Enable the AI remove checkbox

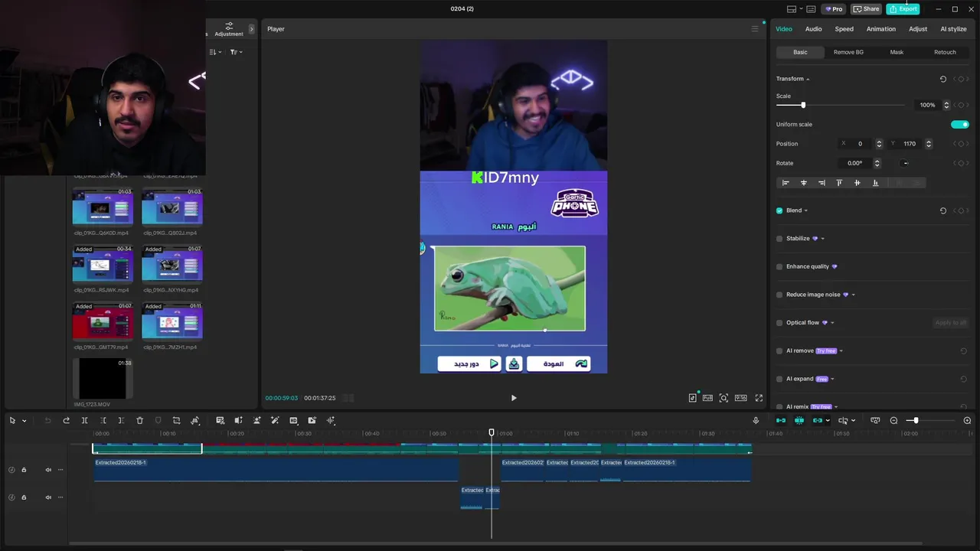(x=779, y=351)
